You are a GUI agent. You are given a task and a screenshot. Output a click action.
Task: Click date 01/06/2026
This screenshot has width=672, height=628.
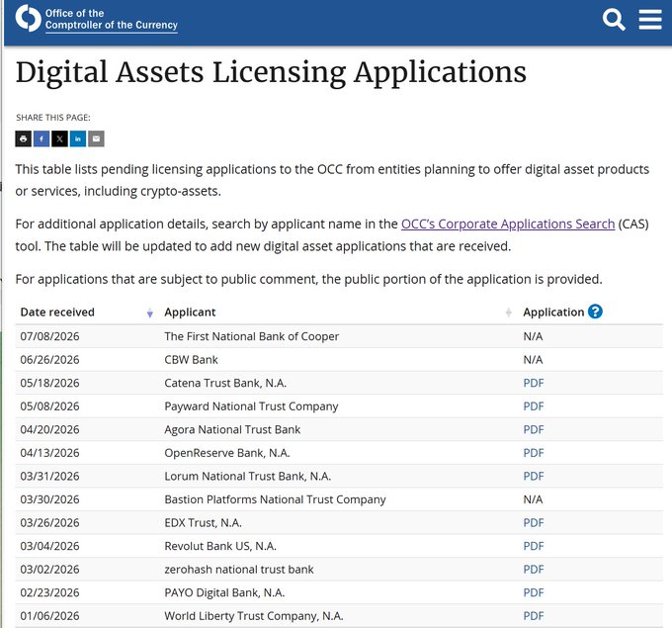click(49, 616)
